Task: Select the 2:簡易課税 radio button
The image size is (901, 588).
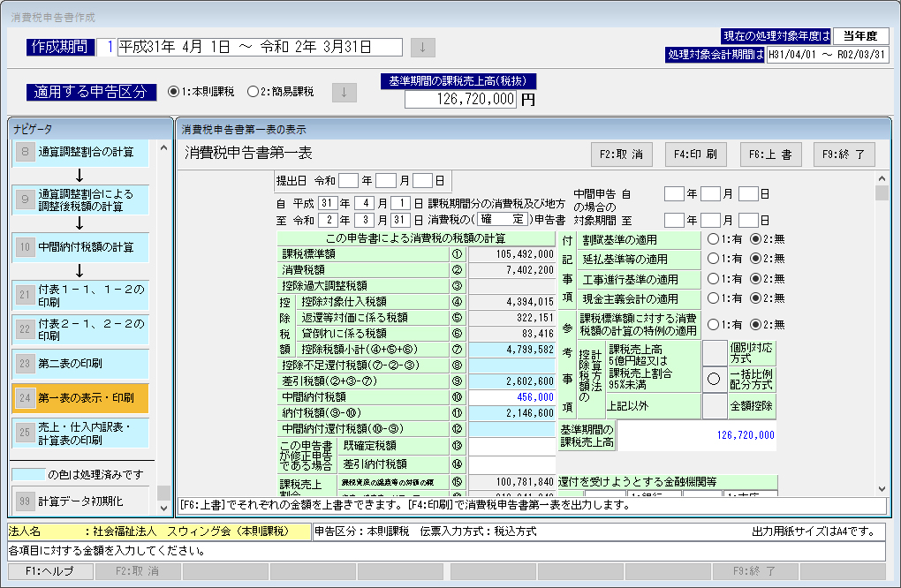Action: [253, 91]
